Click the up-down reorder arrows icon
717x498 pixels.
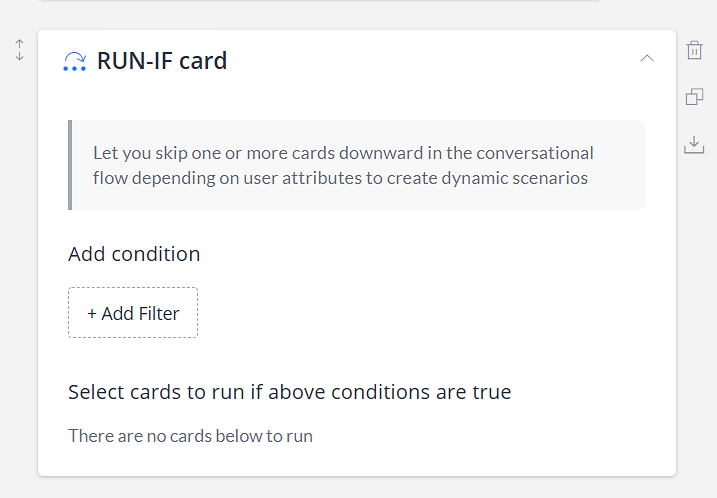click(19, 50)
